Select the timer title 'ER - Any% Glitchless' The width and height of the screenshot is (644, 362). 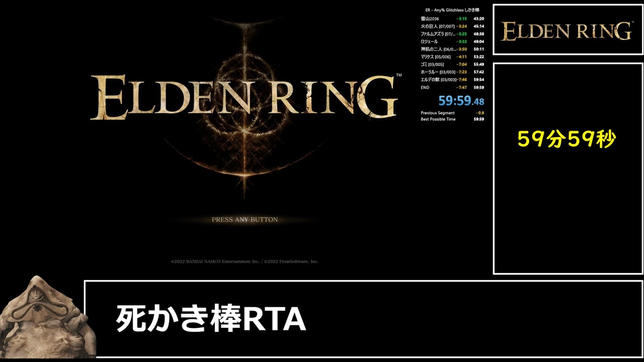pyautogui.click(x=444, y=10)
